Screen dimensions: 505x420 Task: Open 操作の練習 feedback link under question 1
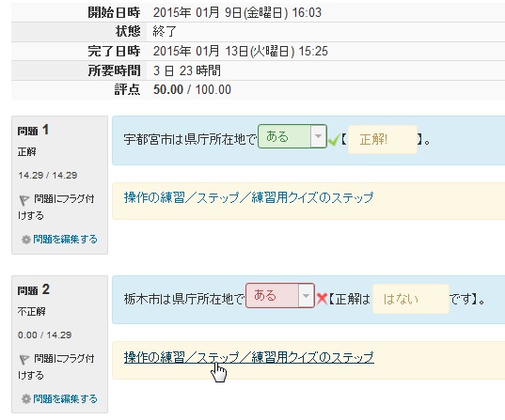pyautogui.click(x=248, y=197)
